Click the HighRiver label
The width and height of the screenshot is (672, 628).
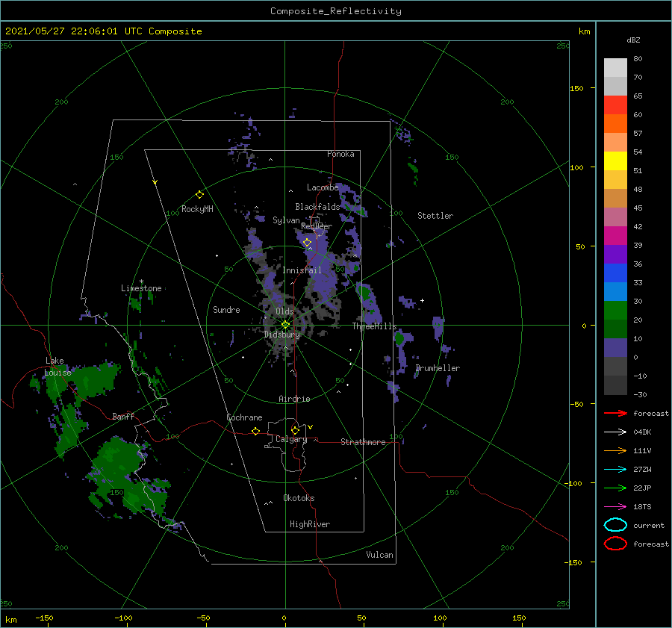[310, 524]
